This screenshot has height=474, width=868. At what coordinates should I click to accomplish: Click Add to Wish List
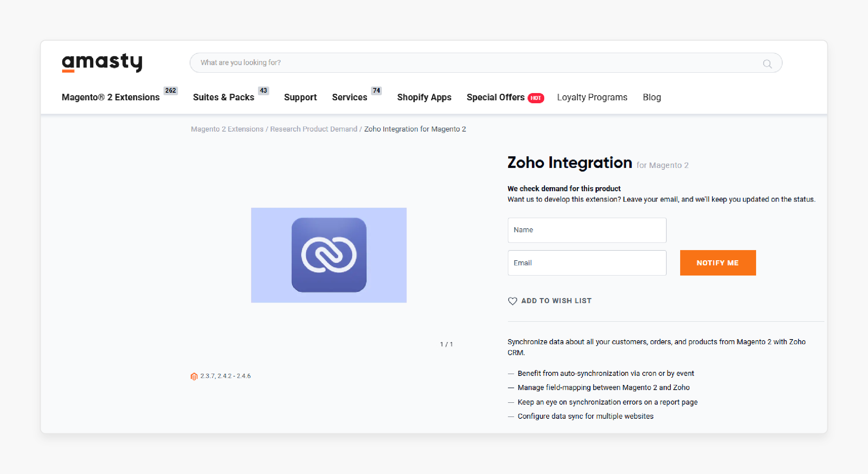pyautogui.click(x=556, y=301)
